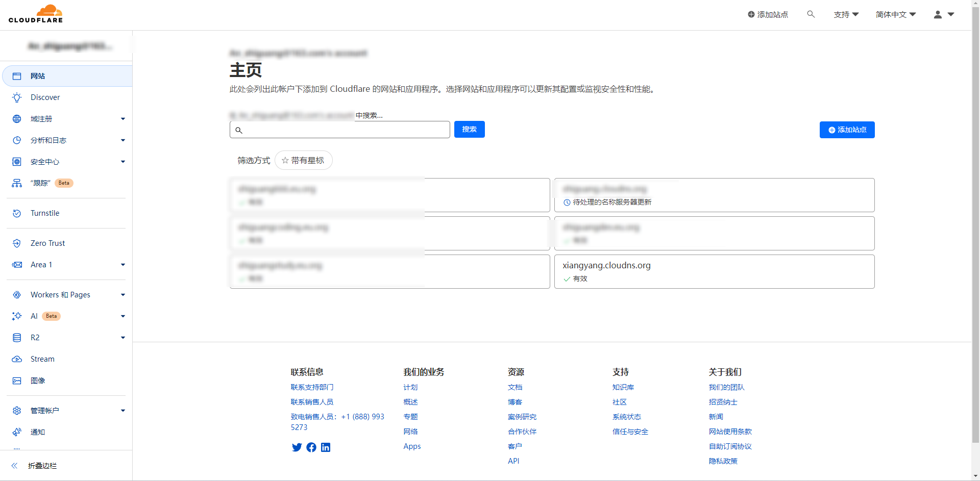This screenshot has height=481, width=980.
Task: Click the Stream cloud icon
Action: [17, 359]
